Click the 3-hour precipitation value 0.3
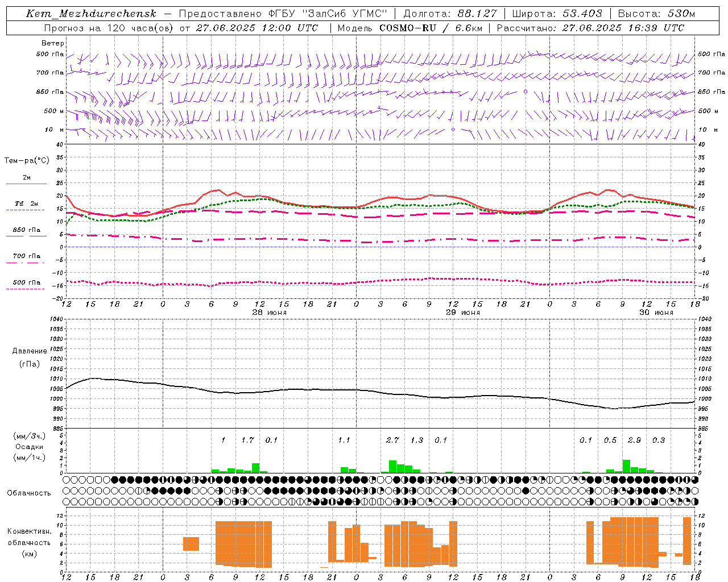728x582 pixels. tap(659, 440)
